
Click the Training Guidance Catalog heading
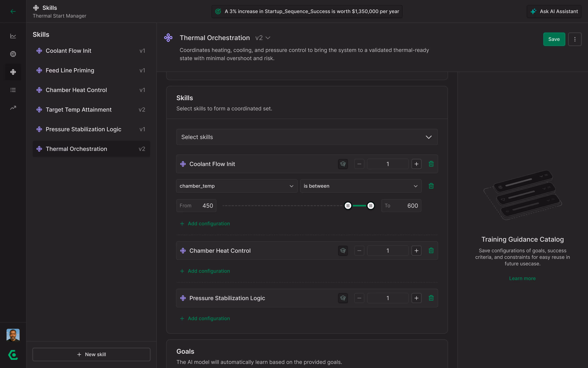522,239
